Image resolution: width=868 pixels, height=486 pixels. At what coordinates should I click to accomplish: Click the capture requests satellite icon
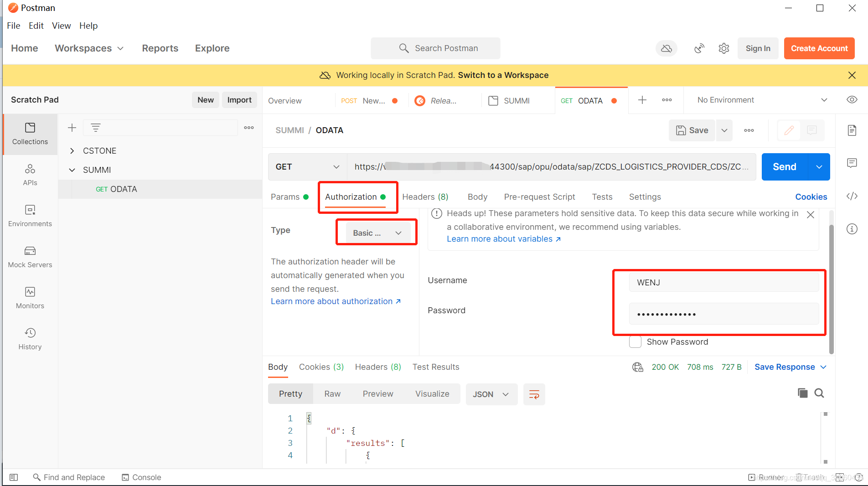(x=699, y=48)
